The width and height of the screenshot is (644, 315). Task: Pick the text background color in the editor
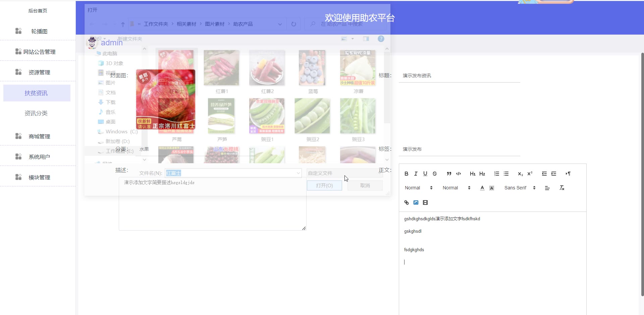pyautogui.click(x=492, y=188)
